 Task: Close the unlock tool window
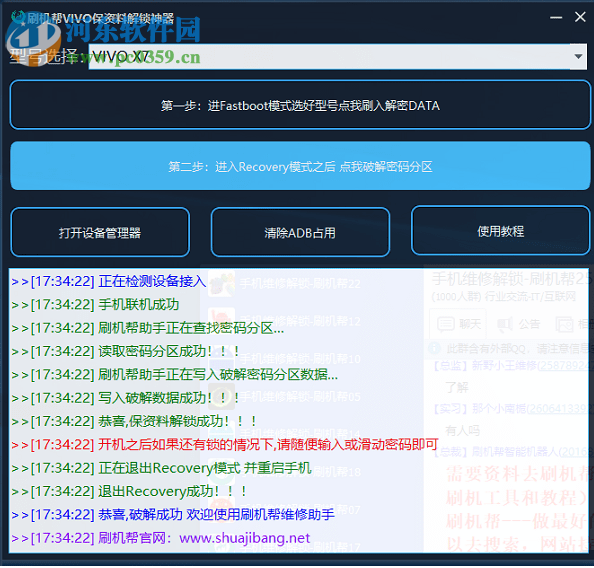[x=580, y=17]
